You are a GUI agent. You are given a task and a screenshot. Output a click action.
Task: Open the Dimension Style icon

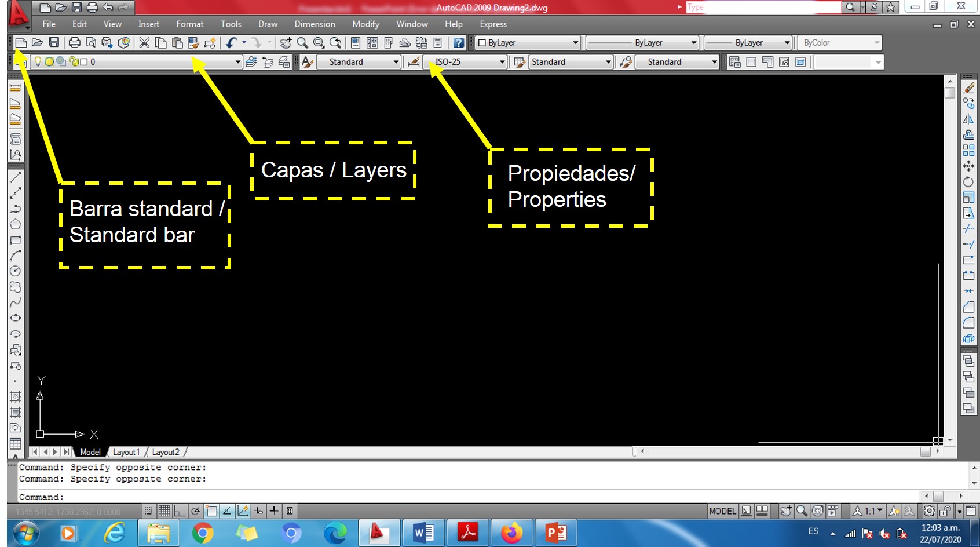pyautogui.click(x=414, y=62)
